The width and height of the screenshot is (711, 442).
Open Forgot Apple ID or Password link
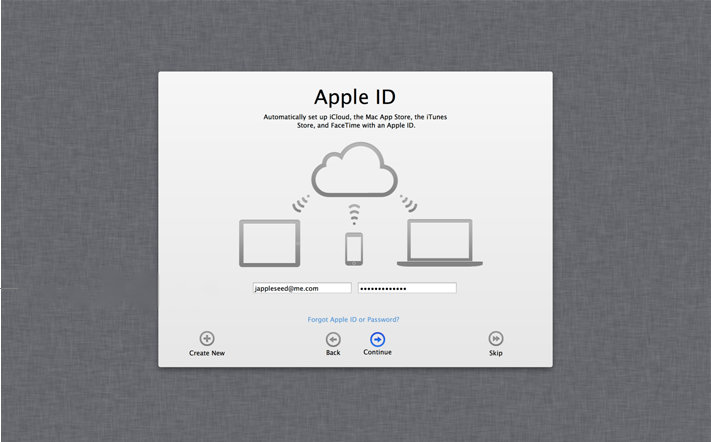353,320
